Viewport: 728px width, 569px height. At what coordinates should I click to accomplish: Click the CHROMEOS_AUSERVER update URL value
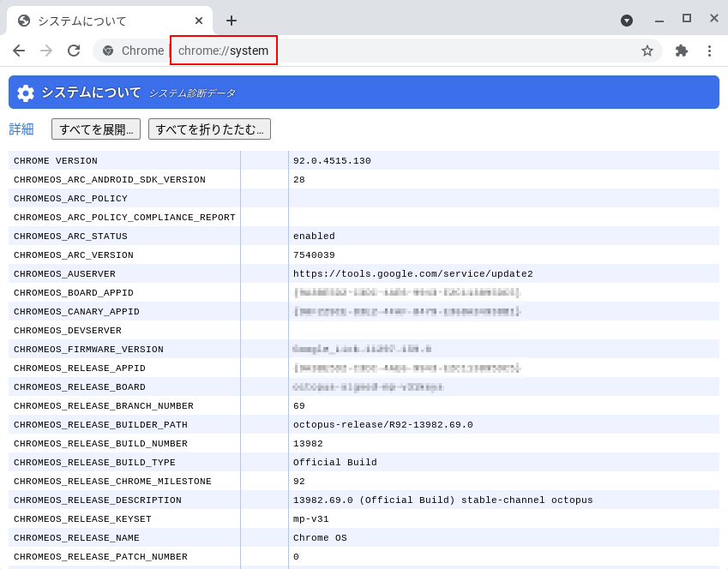(412, 274)
